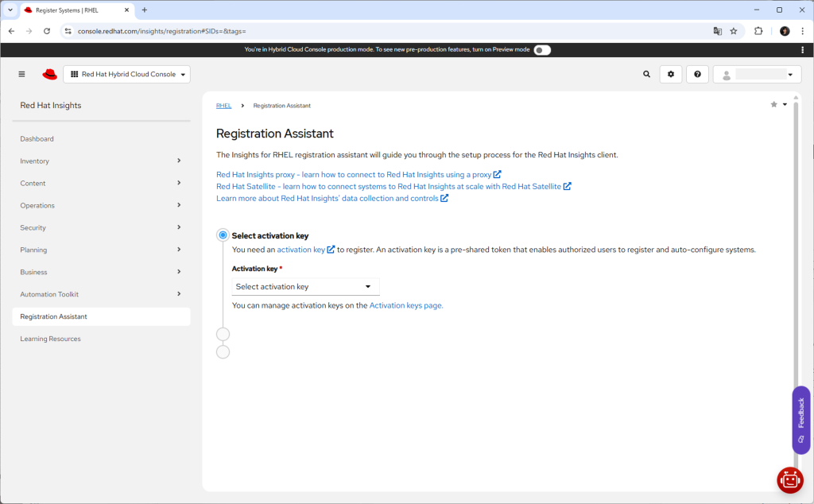Open the Red Hat Hybrid Cloud Console switcher
Viewport: 814px width, 504px height.
click(x=127, y=74)
